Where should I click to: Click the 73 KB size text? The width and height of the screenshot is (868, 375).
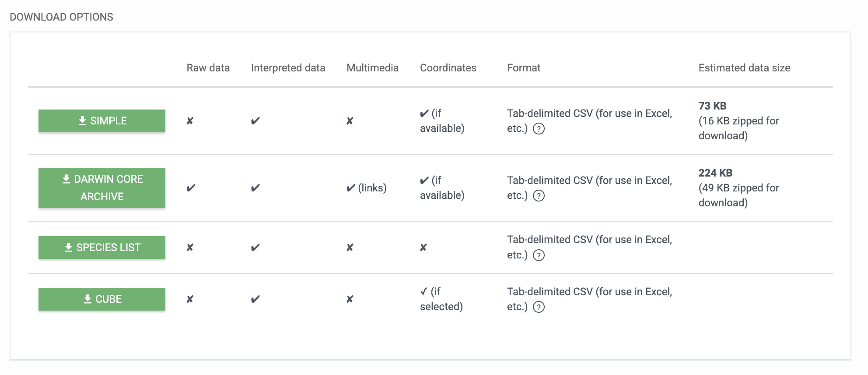[712, 106]
